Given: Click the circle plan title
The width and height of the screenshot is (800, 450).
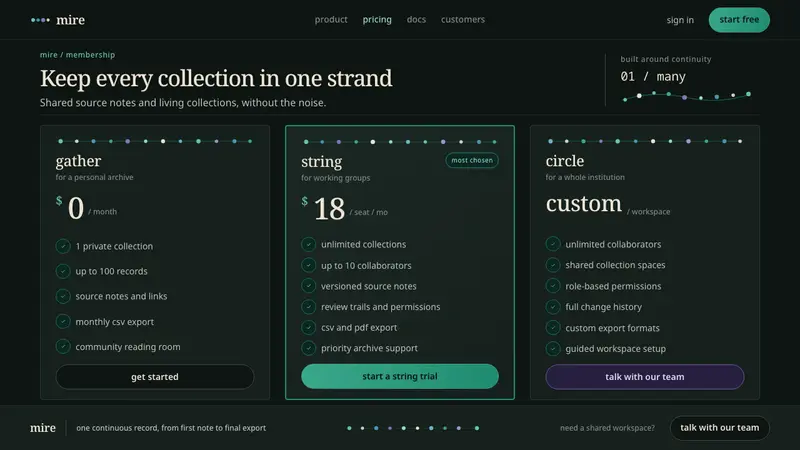Looking at the screenshot, I should point(564,161).
